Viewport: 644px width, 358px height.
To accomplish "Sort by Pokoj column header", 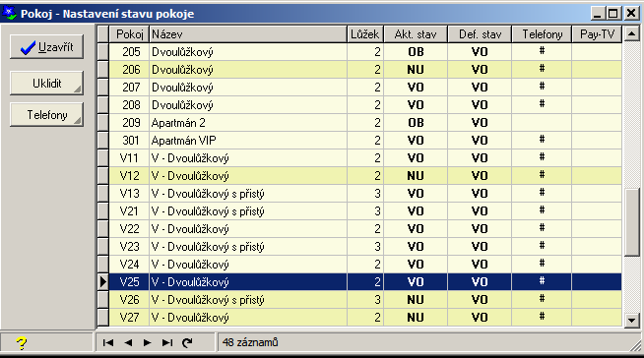I will click(129, 34).
